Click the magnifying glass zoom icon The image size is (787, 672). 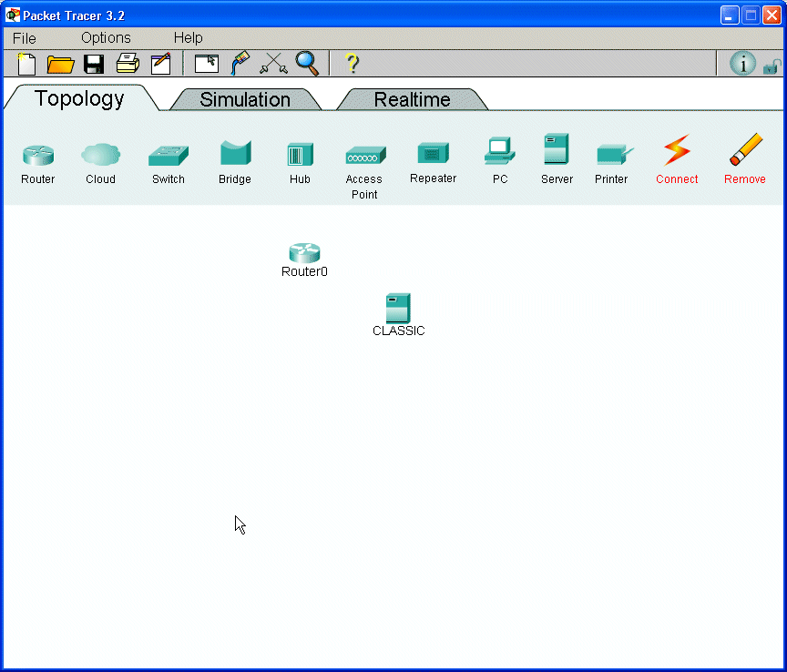[307, 64]
